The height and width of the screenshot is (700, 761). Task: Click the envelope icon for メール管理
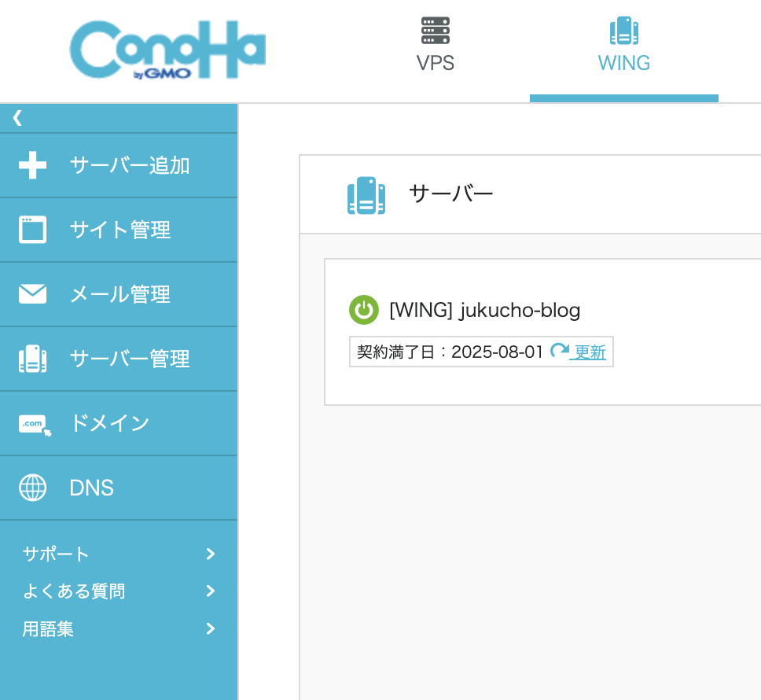coord(32,294)
